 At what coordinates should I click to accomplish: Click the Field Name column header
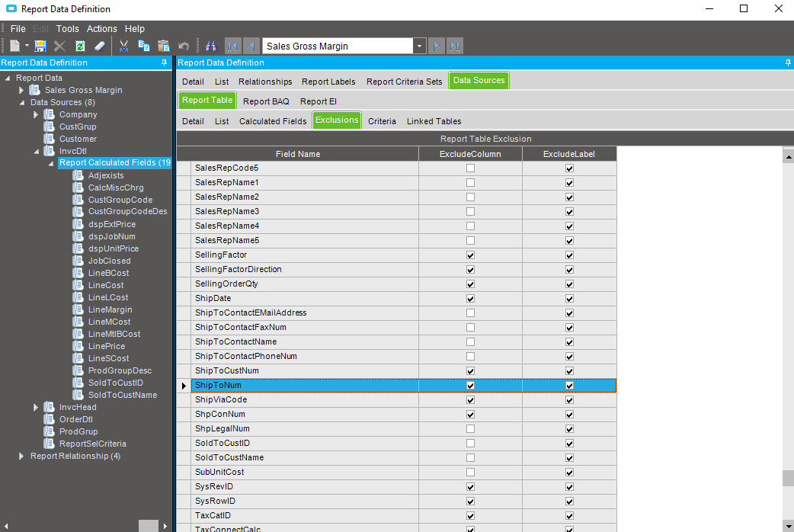[298, 154]
